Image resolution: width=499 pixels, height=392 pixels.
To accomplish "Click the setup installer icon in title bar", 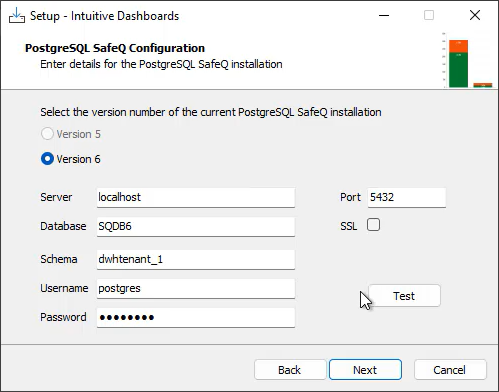I will 17,15.
